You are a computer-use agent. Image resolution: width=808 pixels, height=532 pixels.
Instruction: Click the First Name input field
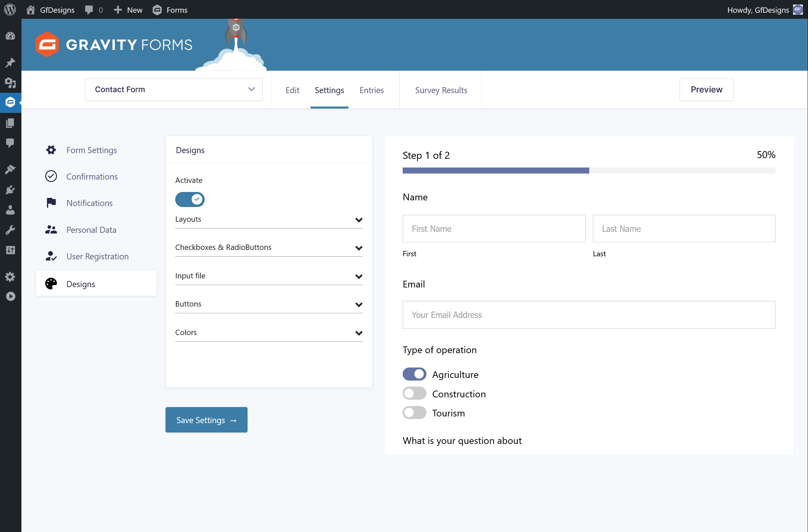[x=494, y=228]
